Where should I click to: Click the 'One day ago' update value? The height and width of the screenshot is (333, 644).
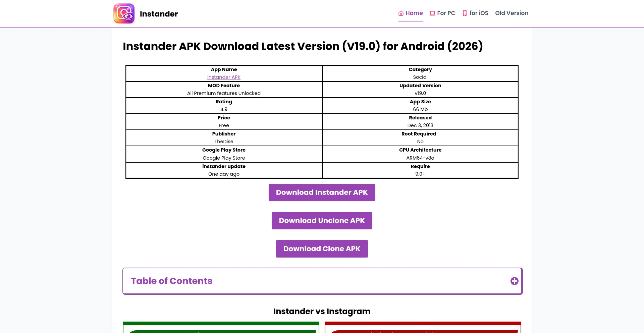[x=224, y=174]
